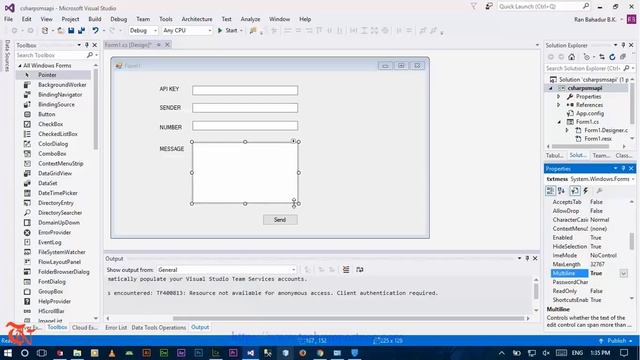Click the Visual Studio taskbar icon
640x360 pixels.
(x=251, y=353)
